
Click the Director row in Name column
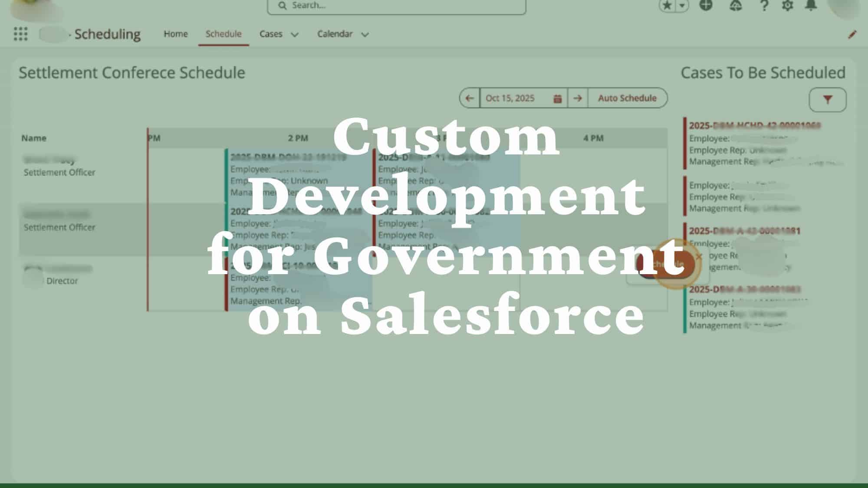click(82, 283)
